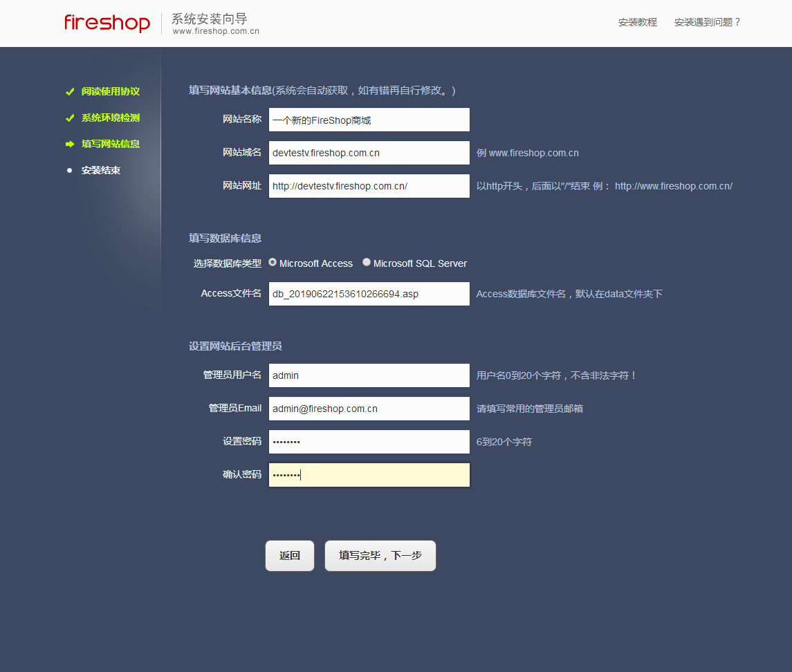Click the header text www.fireshop.com.cn
Screen dimensions: 792x672
[x=216, y=31]
